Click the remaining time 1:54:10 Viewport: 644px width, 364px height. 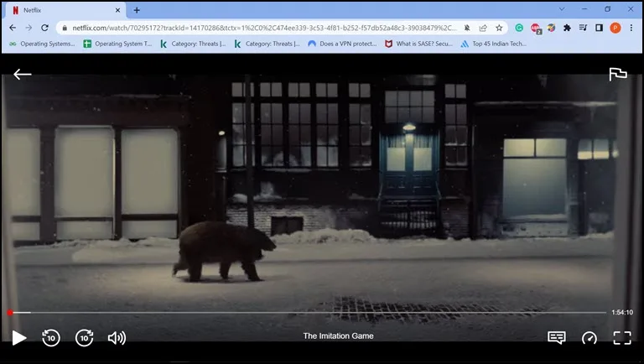(622, 313)
